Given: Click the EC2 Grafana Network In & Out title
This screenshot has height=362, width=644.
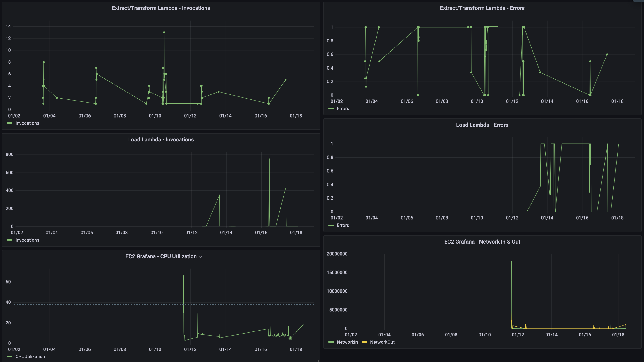Looking at the screenshot, I should [482, 241].
